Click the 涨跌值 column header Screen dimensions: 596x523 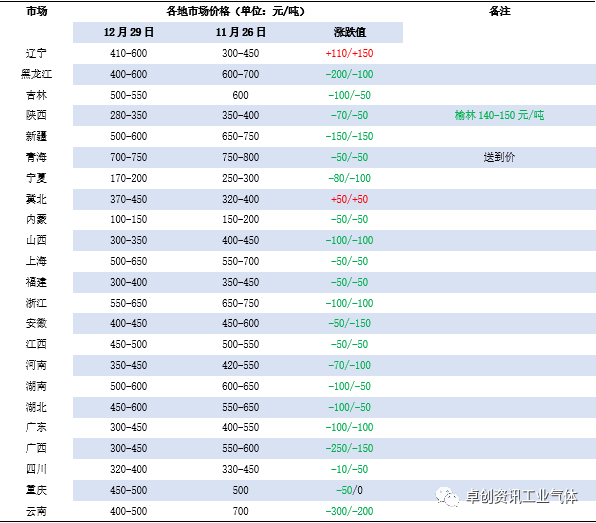tap(350, 32)
